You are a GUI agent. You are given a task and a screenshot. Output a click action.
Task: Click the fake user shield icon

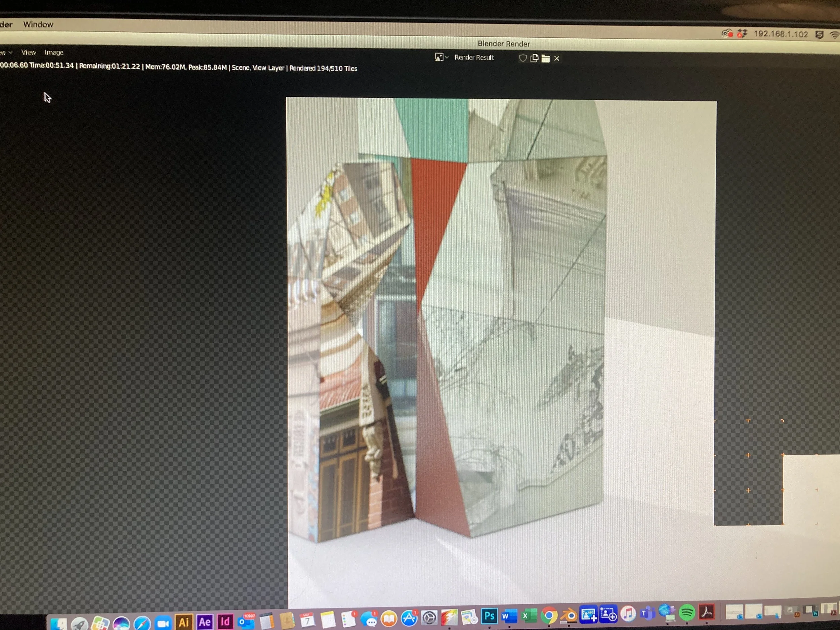[523, 58]
